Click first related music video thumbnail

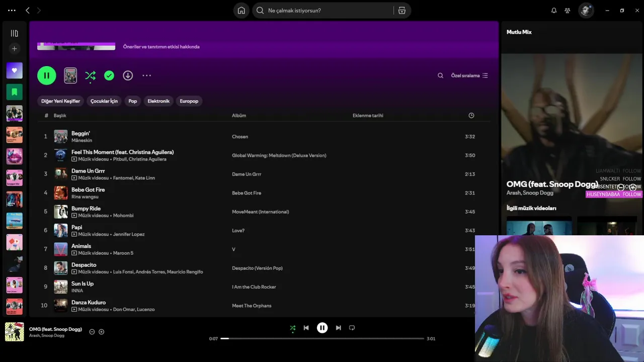[x=539, y=226]
